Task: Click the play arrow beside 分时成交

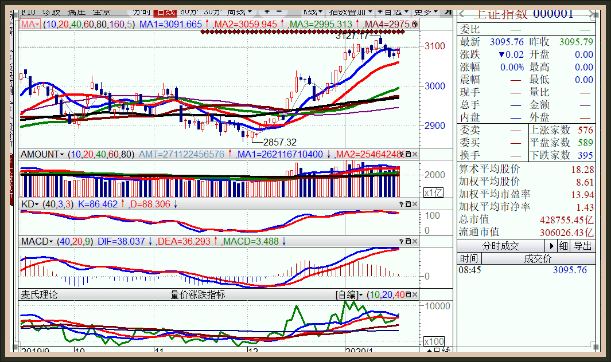Action: click(551, 246)
